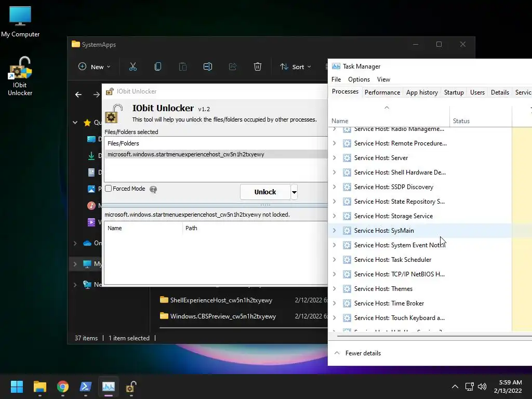Viewport: 532px width, 399px height.
Task: Switch to the Details tab
Action: (500, 92)
